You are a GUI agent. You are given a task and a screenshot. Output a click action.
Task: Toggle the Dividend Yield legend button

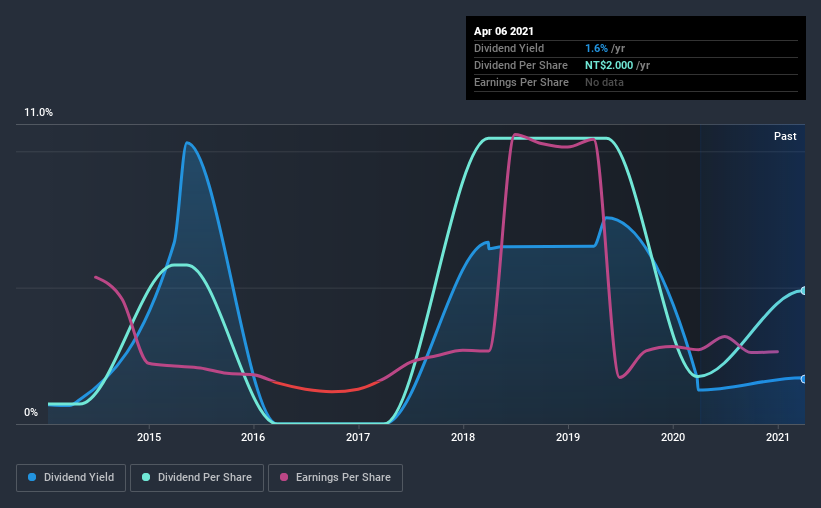point(71,478)
